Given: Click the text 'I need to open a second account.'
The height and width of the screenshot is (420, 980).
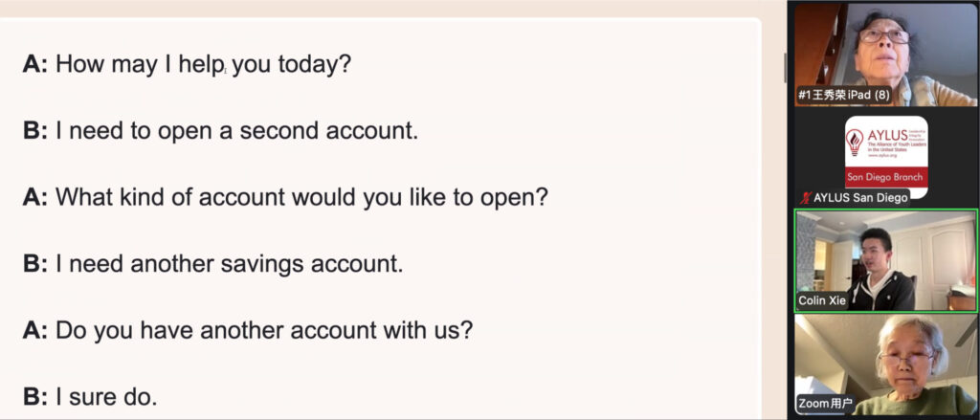Looking at the screenshot, I should [x=236, y=131].
